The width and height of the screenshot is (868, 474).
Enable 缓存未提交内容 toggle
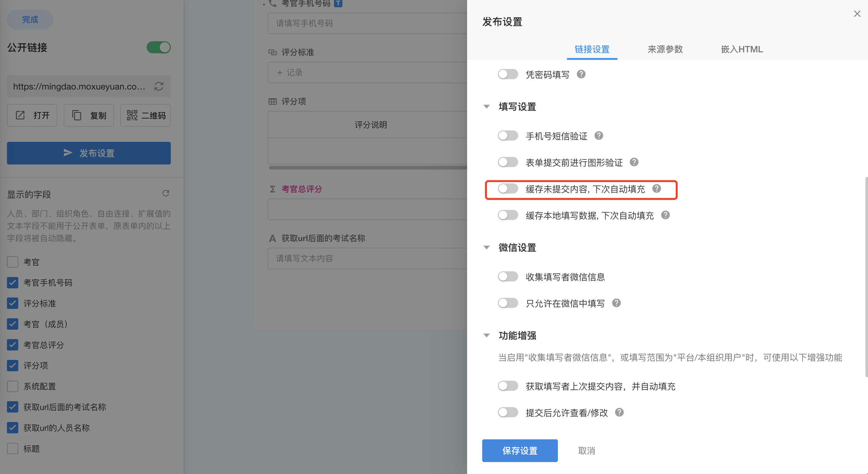508,189
